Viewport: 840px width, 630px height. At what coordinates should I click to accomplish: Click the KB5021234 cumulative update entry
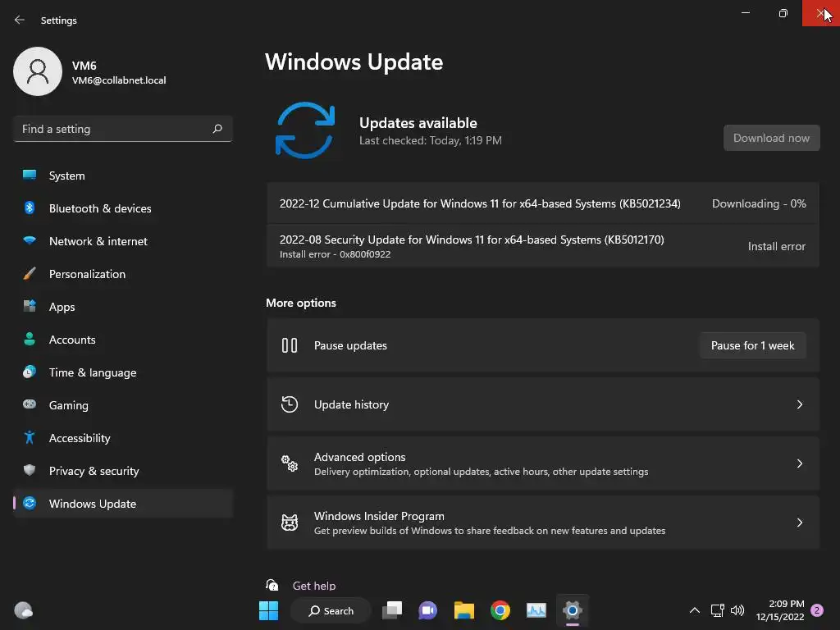[x=543, y=203]
